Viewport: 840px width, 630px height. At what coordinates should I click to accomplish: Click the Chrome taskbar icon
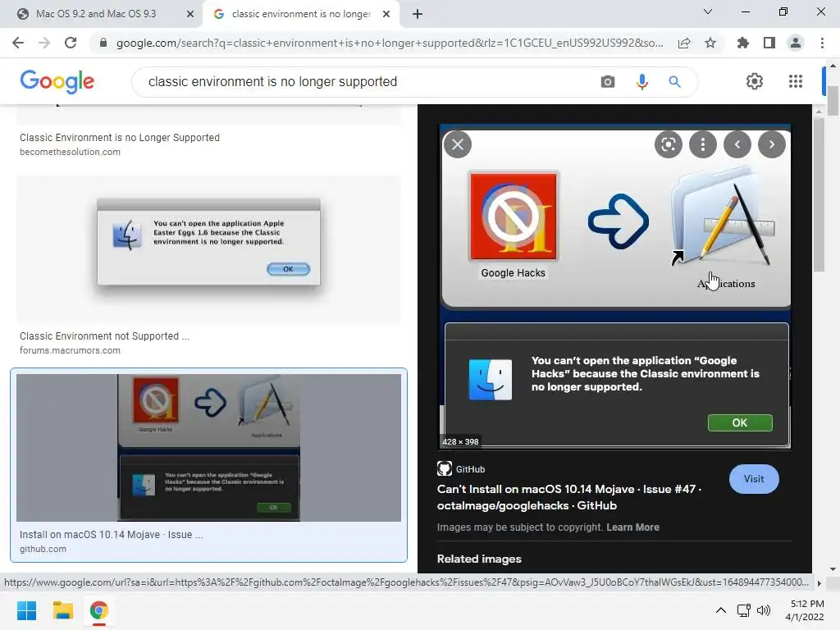point(98,610)
